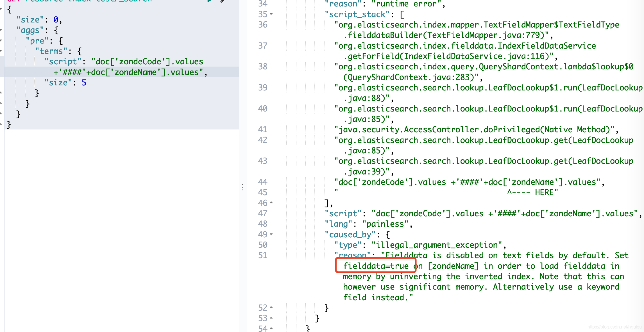Collapse the pre aggregation block in the editor
The height and width of the screenshot is (332, 644).
[x=1, y=40]
